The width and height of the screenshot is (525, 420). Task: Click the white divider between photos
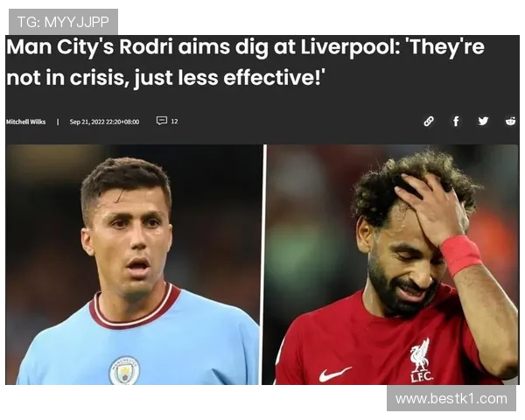click(263, 264)
